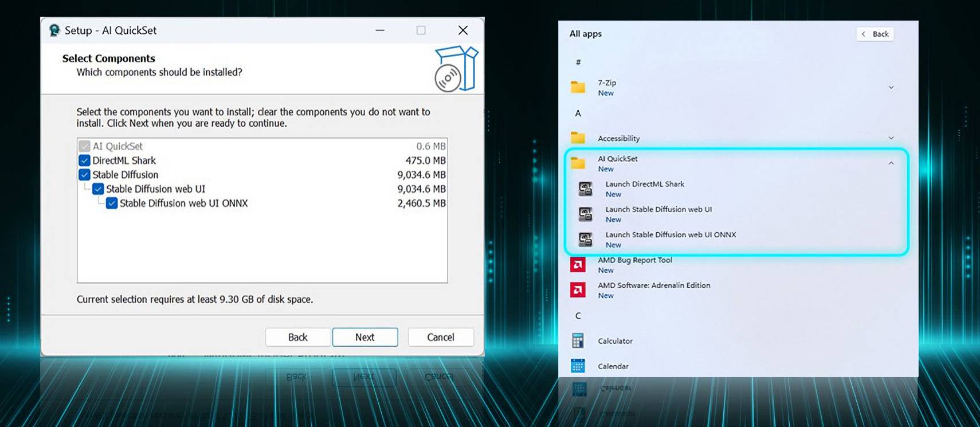Image resolution: width=980 pixels, height=427 pixels.
Task: Open AMD Software Adrenalin Edition icon
Action: click(x=578, y=289)
